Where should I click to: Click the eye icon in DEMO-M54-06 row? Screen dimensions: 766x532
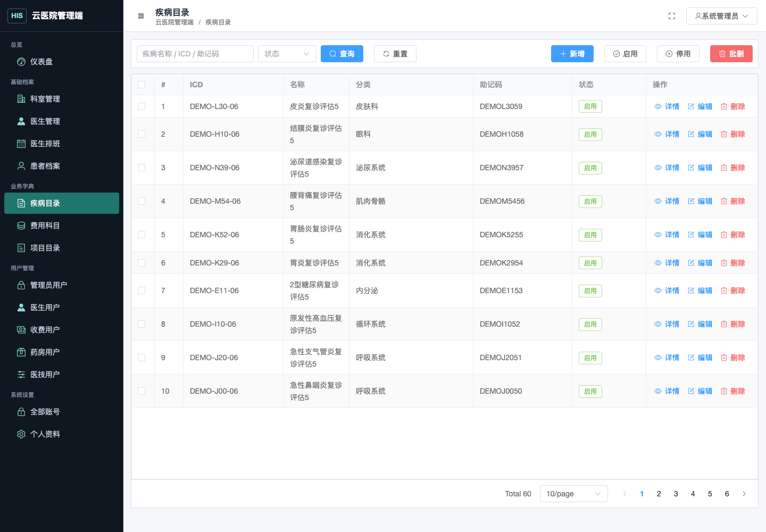tap(658, 201)
